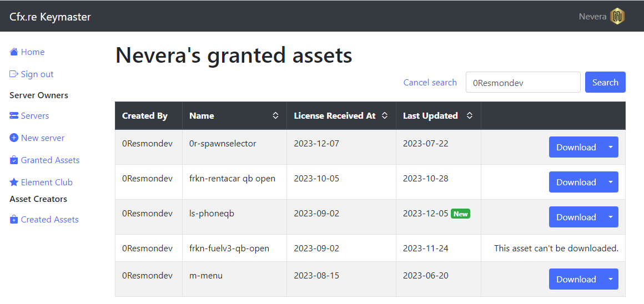Expand download options for ls-phoneqb
Viewport: 644px width, 304px height.
click(x=611, y=217)
